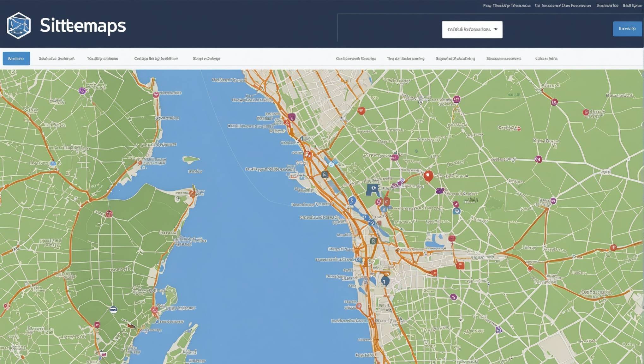This screenshot has height=364, width=644.
Task: Click the dropdown arrow in the header selector
Action: point(496,29)
